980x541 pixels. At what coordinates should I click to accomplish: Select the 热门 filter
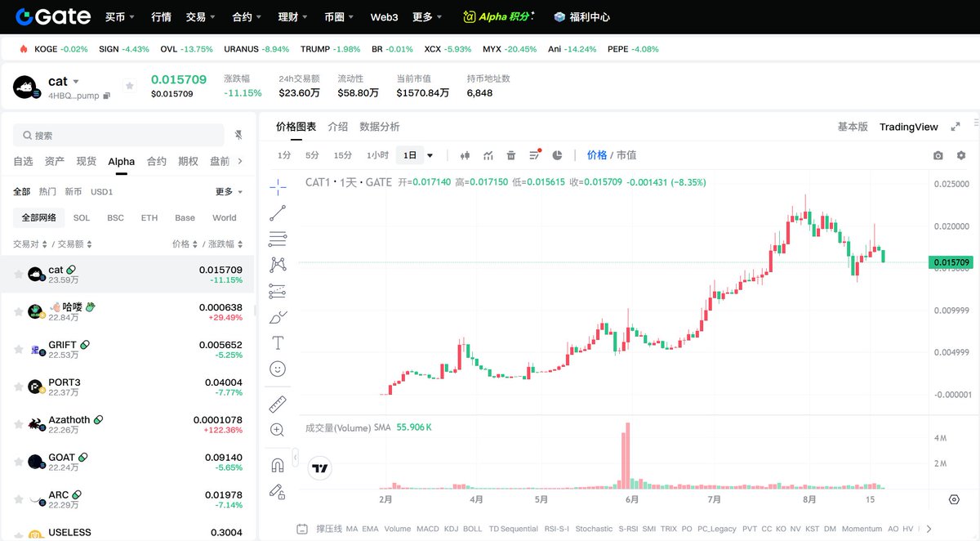pos(48,192)
